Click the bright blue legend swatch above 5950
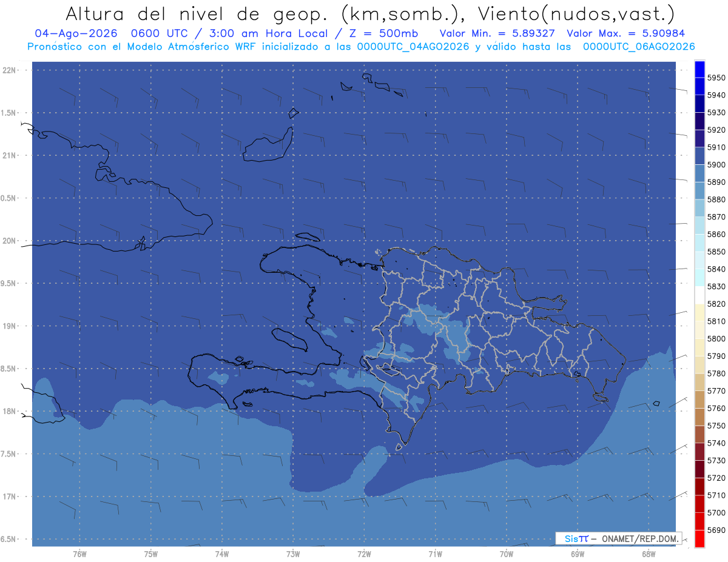The image size is (728, 562). click(x=699, y=69)
